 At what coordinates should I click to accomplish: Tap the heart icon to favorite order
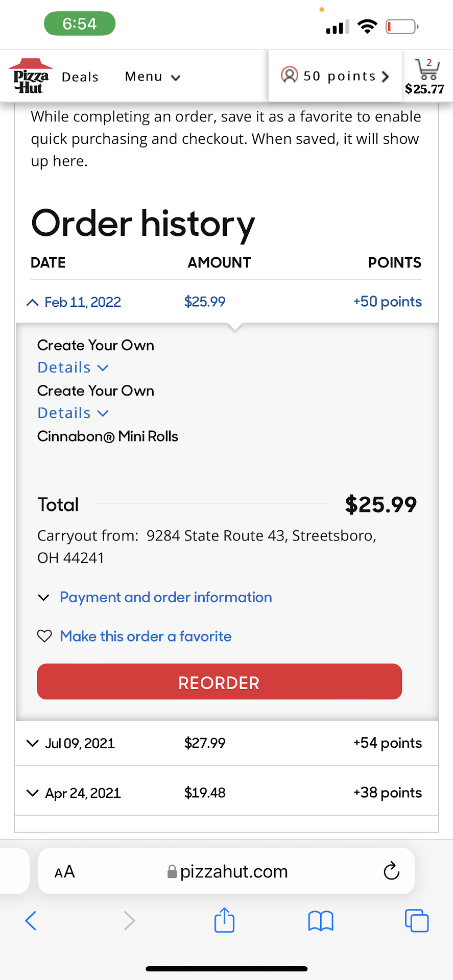44,636
